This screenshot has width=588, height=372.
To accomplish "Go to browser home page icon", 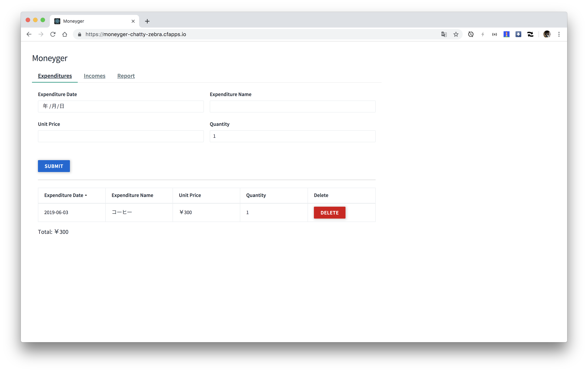I will click(65, 34).
